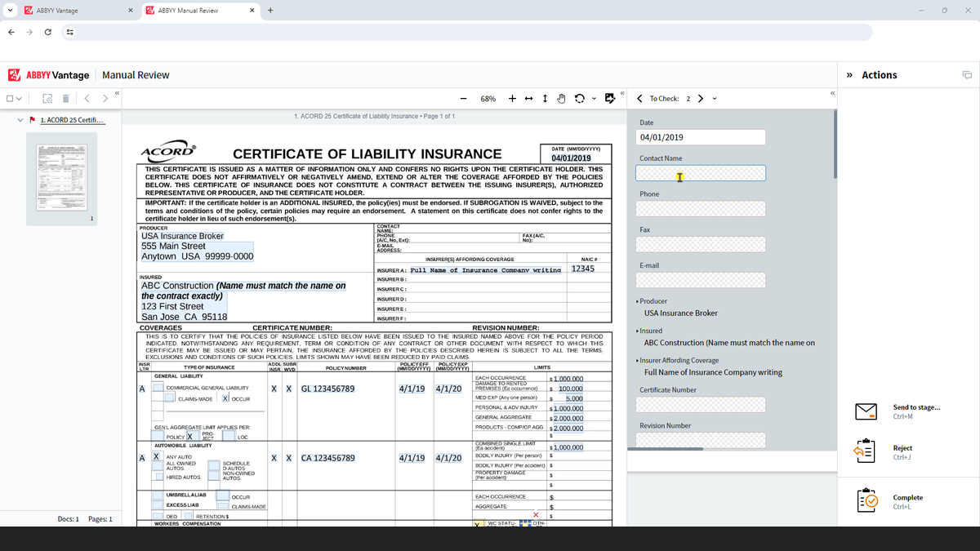Click the Certificate Number input field
The width and height of the screenshot is (980, 551).
tap(701, 405)
